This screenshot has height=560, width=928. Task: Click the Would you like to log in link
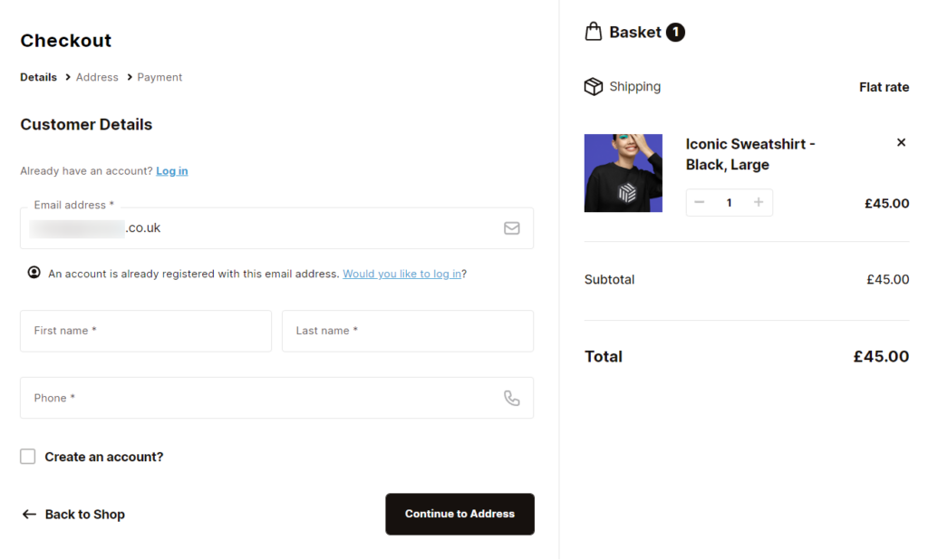pyautogui.click(x=402, y=274)
